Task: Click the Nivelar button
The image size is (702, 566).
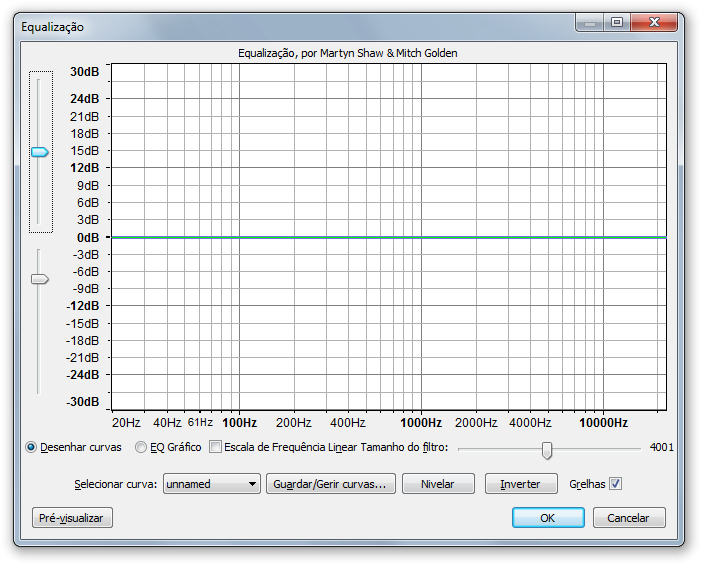Action: [x=438, y=484]
